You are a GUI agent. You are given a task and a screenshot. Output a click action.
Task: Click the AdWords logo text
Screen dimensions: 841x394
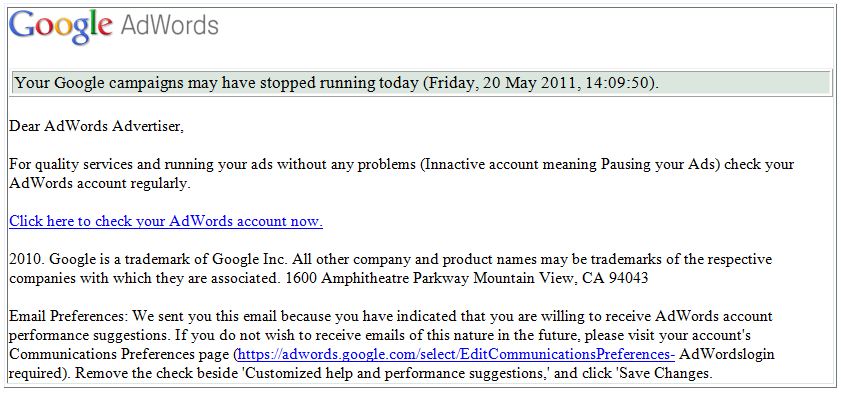[169, 25]
